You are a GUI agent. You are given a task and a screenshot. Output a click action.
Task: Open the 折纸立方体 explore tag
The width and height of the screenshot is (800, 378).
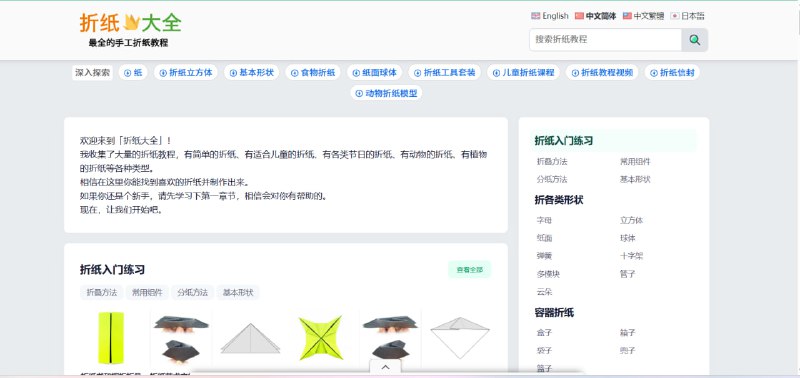[186, 72]
